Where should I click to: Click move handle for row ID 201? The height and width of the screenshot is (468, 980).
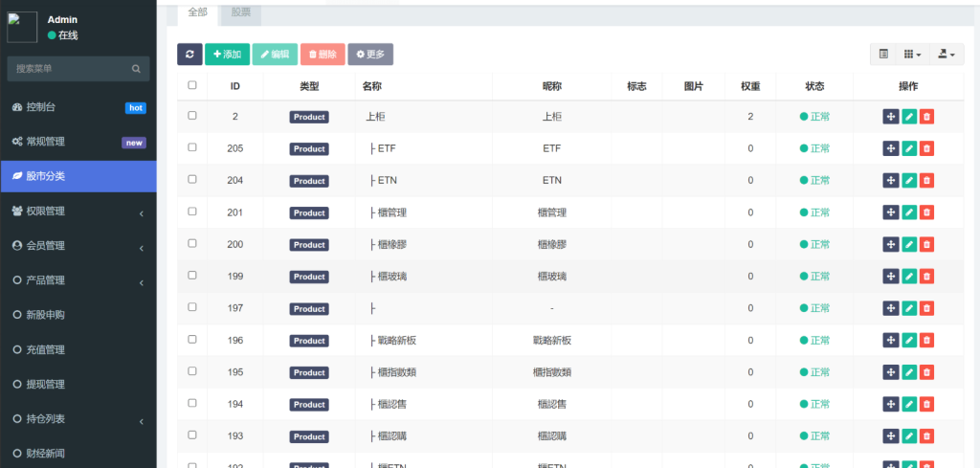click(891, 212)
